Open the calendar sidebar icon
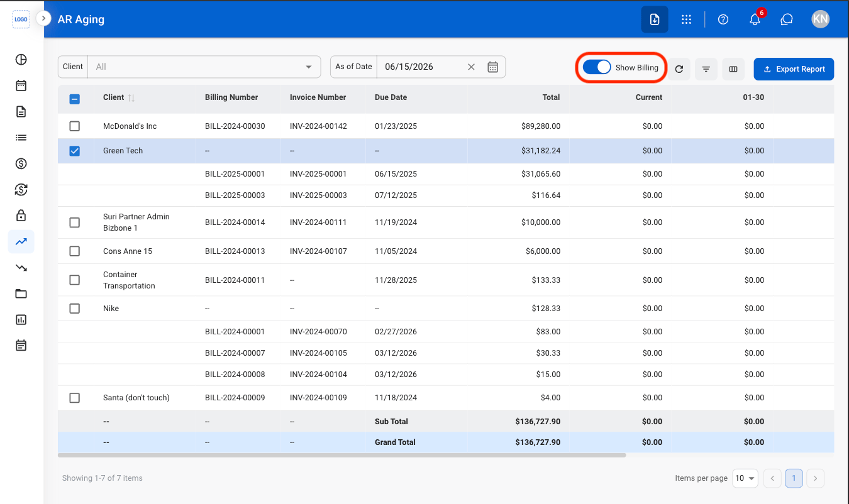The height and width of the screenshot is (504, 849). point(21,85)
